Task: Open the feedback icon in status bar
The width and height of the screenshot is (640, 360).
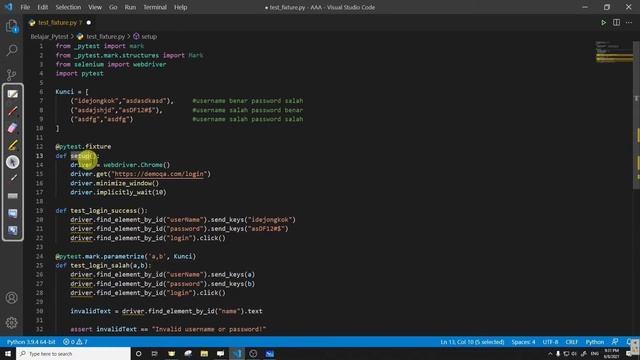Action: click(x=615, y=342)
